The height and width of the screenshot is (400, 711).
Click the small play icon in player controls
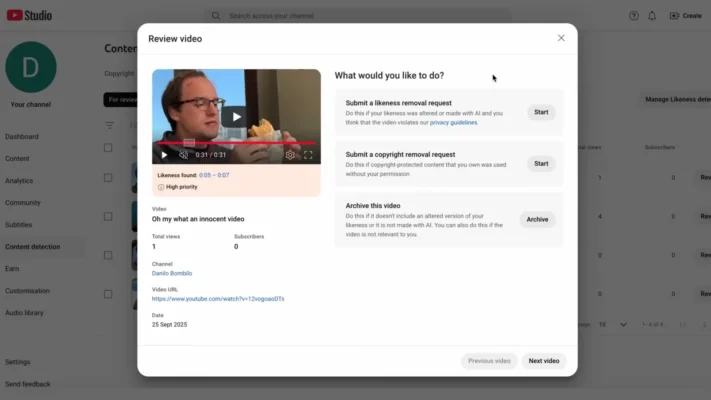click(x=165, y=155)
